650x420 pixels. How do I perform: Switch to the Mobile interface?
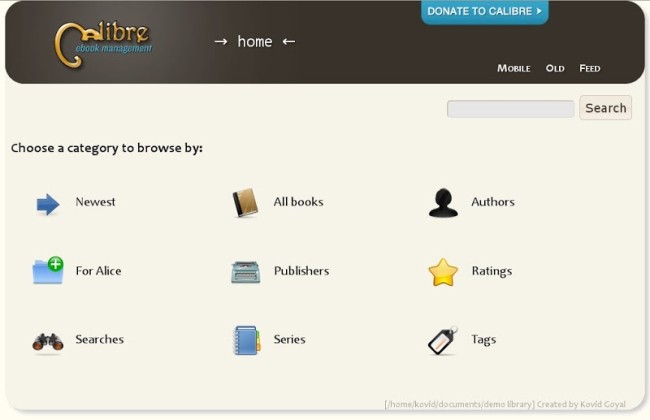point(514,69)
